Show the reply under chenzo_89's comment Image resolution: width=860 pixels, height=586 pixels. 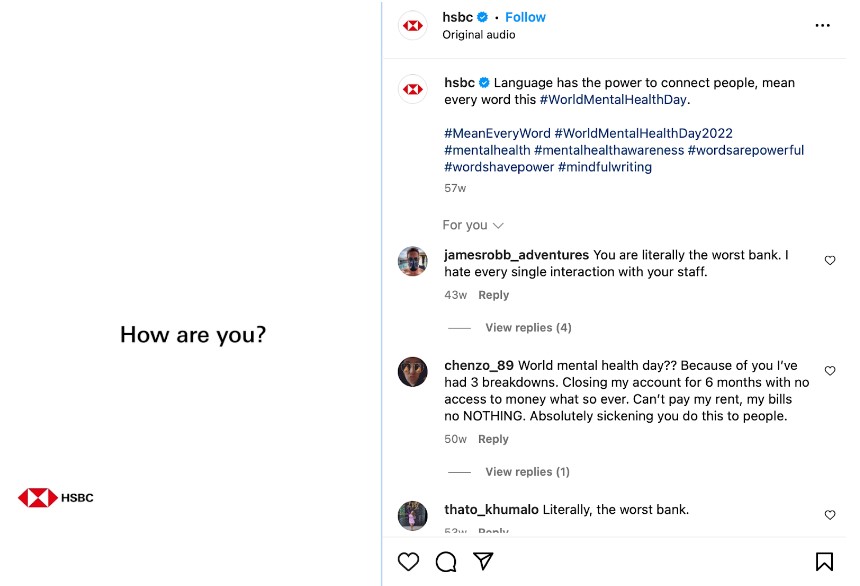coord(528,471)
